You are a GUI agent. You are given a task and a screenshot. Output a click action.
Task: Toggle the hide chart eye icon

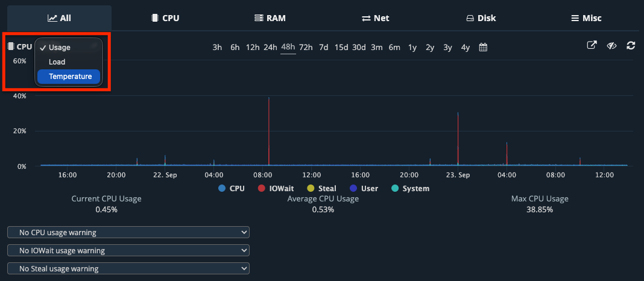tap(611, 46)
